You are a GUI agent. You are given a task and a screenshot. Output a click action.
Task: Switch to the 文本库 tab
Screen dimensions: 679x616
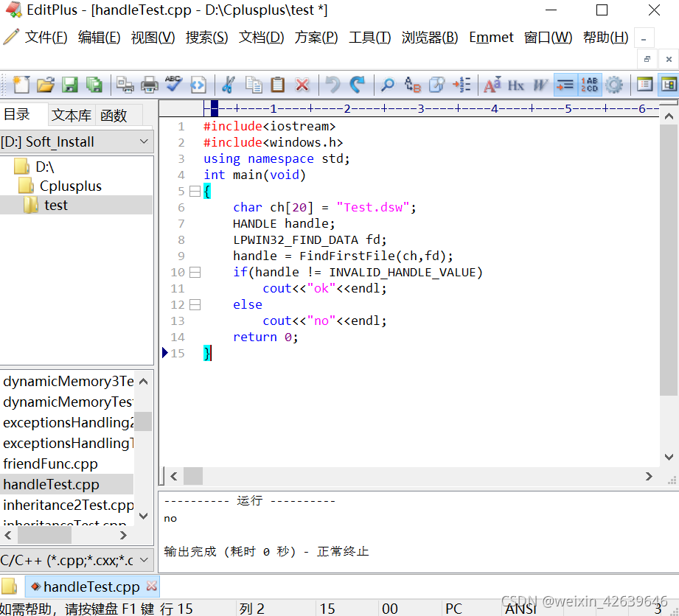[x=72, y=116]
